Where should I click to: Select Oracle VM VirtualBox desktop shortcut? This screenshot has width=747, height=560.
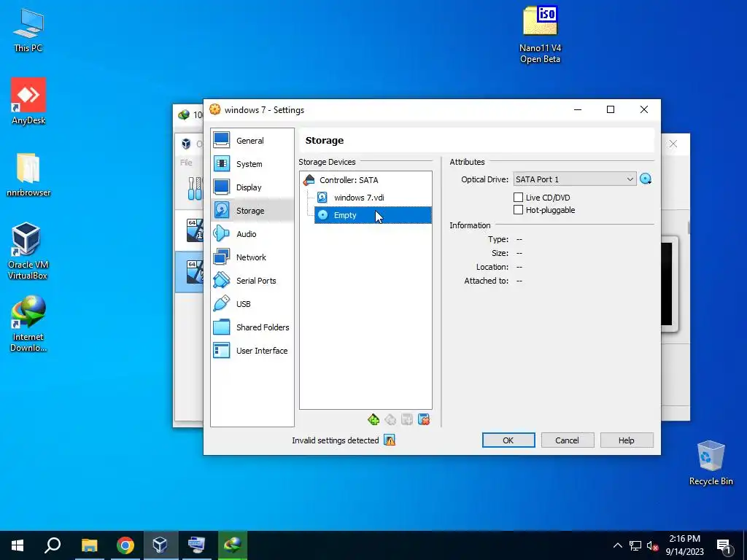[x=28, y=251]
